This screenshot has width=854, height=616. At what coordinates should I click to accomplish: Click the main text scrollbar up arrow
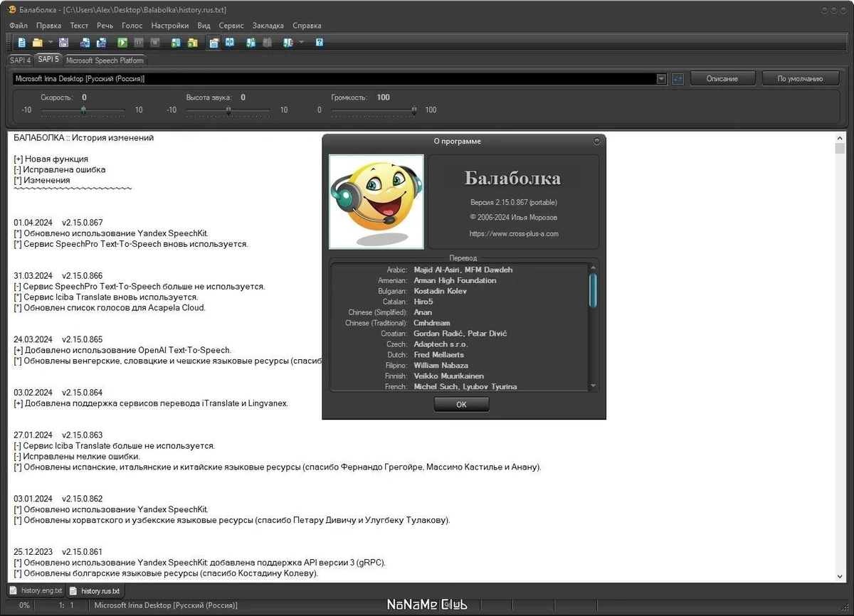pos(840,137)
